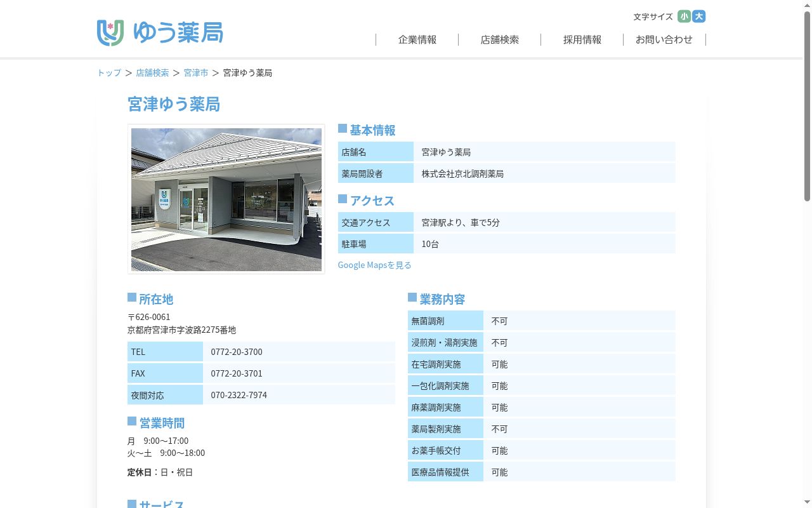
Task: Open the 店舗検索 breadcrumb link
Action: tap(152, 73)
